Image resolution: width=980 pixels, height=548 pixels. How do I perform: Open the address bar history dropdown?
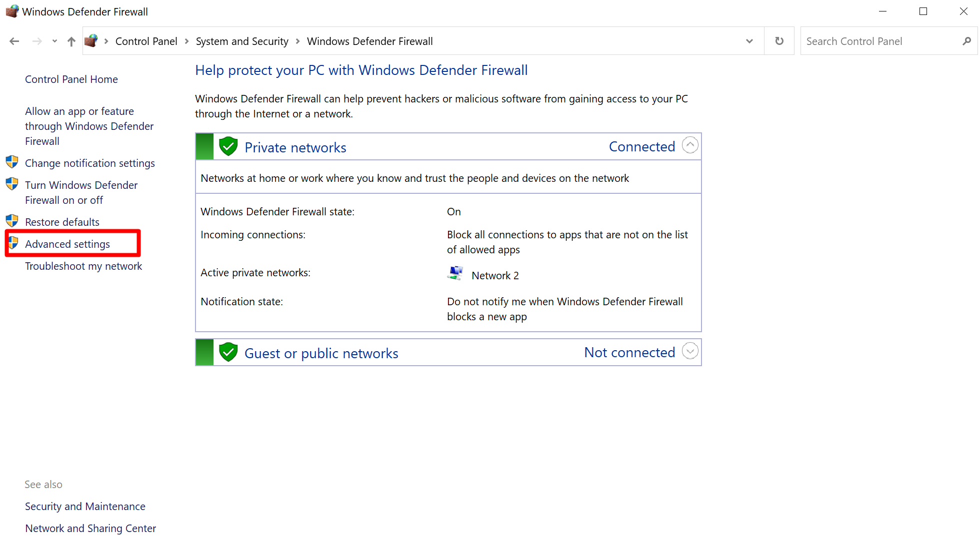749,41
